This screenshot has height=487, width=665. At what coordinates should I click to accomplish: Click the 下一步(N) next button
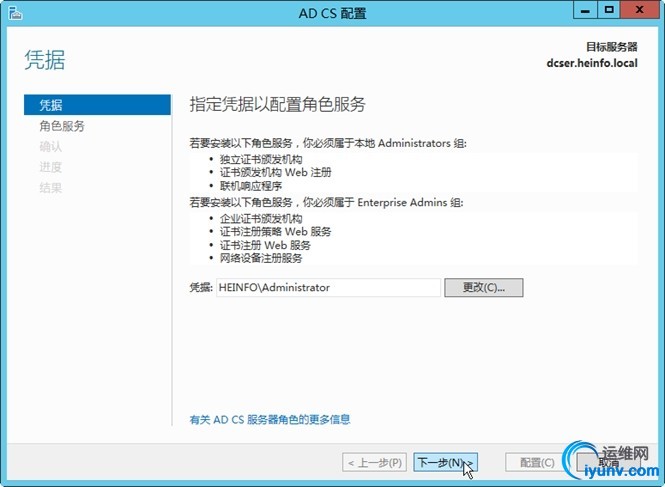(445, 462)
